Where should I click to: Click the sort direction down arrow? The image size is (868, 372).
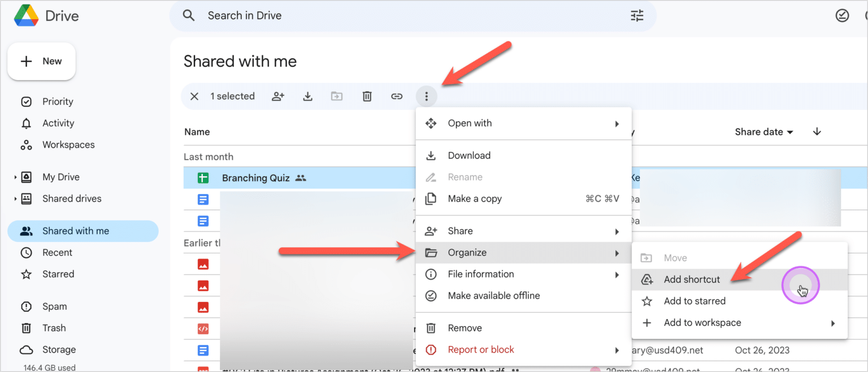817,132
